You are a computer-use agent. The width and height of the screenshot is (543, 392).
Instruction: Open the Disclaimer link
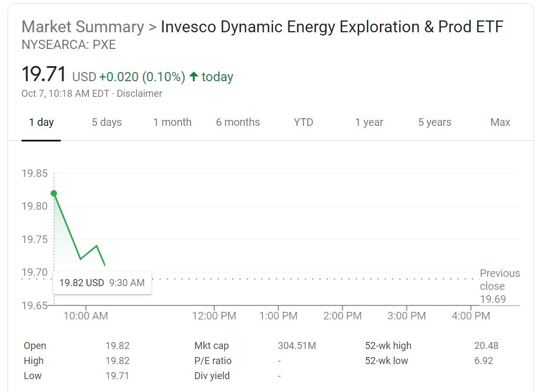click(x=139, y=94)
